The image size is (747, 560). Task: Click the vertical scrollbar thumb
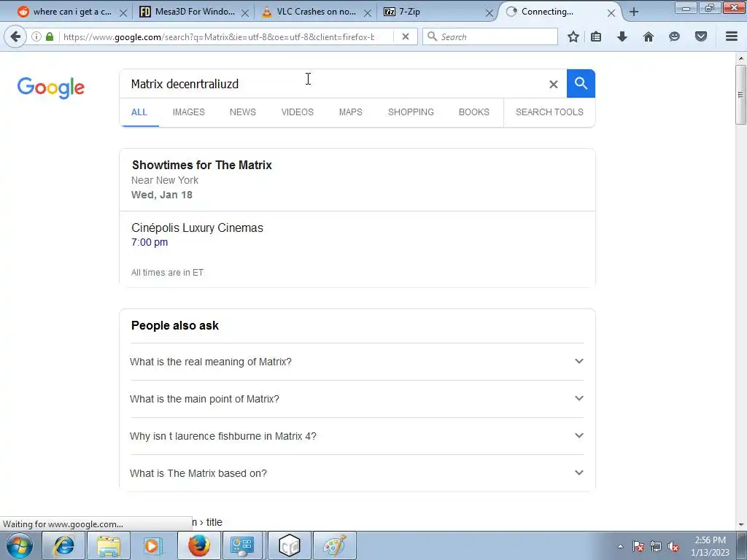pos(741,95)
